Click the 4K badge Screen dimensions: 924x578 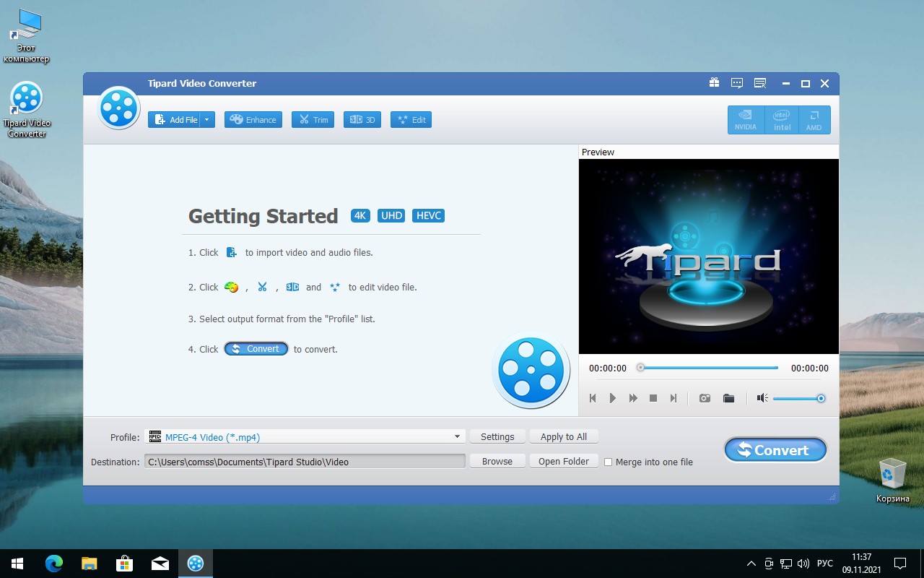click(360, 215)
